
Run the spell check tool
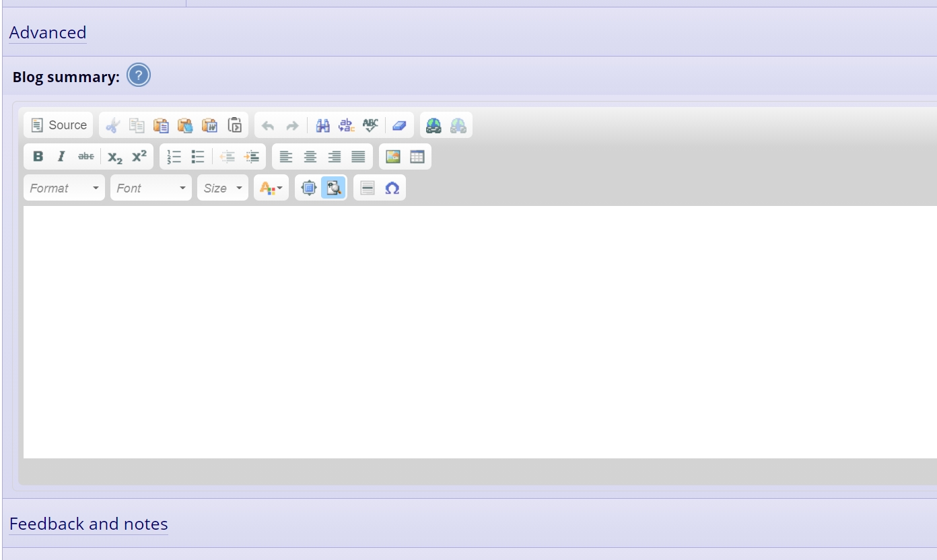[x=370, y=125]
